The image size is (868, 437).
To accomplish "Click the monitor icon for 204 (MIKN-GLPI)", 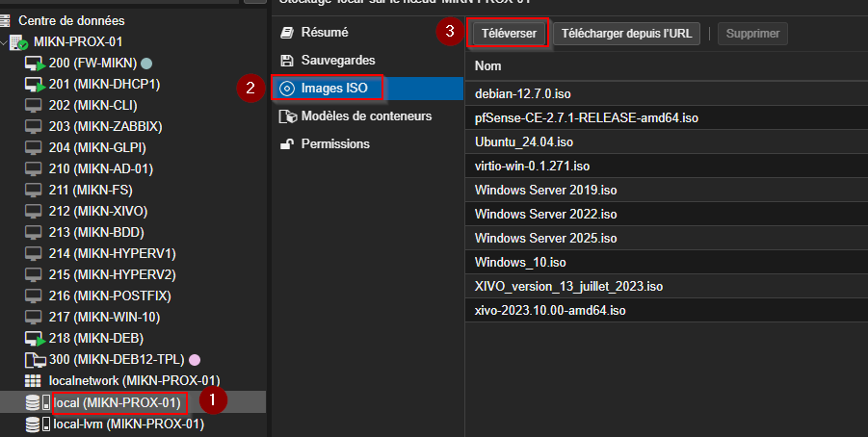I will 33,147.
